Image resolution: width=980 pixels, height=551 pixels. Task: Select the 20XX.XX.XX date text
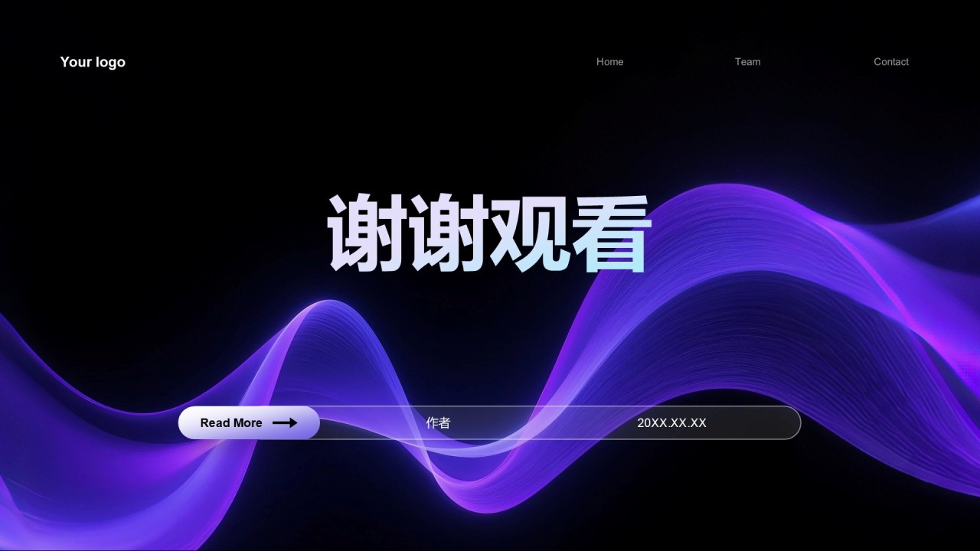pos(671,422)
